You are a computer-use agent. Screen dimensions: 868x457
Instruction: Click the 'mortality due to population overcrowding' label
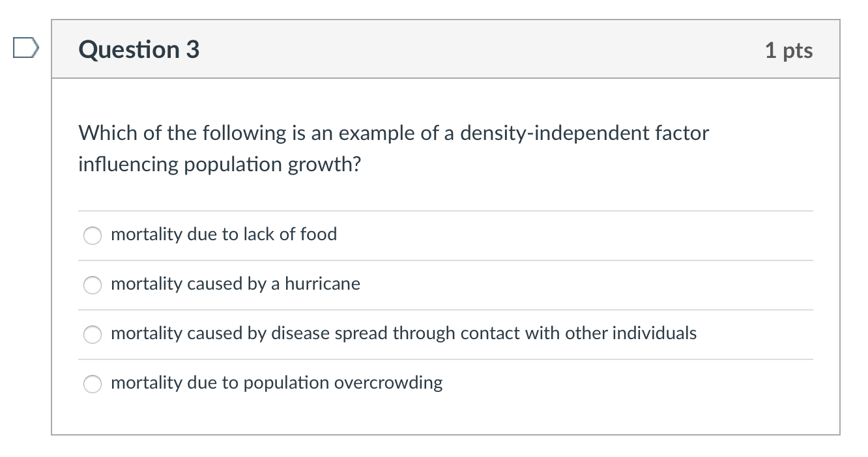[276, 383]
